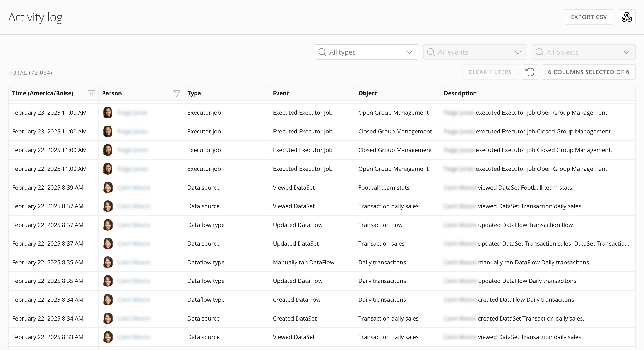Click the refresh/reset circular arrow icon
This screenshot has height=350, width=644.
[x=529, y=72]
